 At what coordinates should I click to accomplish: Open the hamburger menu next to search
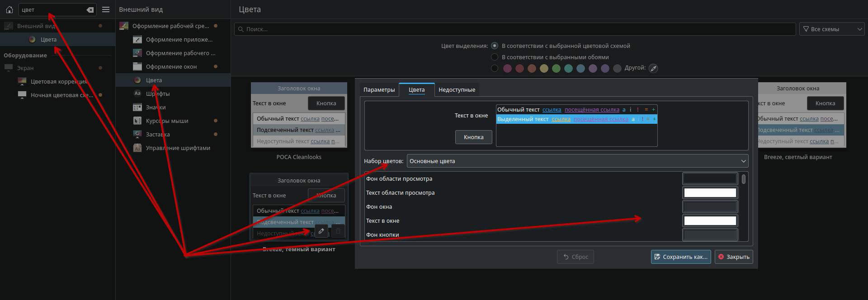coord(106,9)
